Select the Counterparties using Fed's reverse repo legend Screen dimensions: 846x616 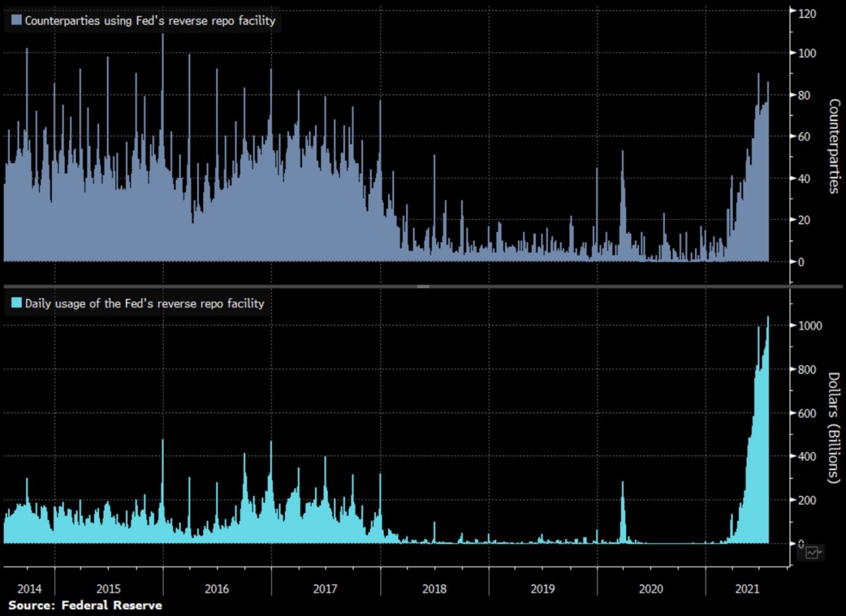click(149, 20)
